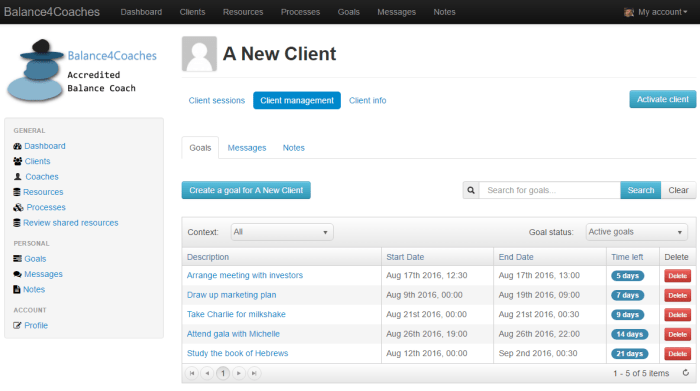This screenshot has width=700, height=391.
Task: Click the Notes file icon in sidebar
Action: 17,289
